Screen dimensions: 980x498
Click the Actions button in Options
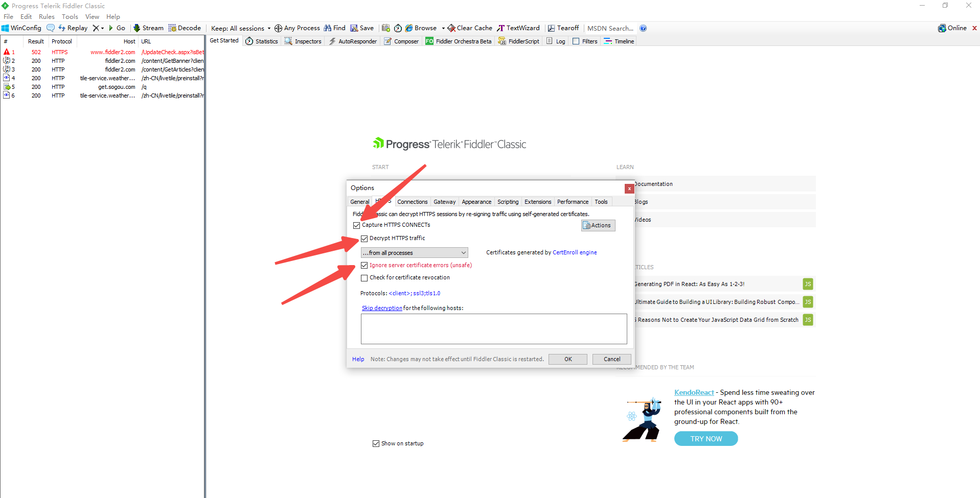598,226
